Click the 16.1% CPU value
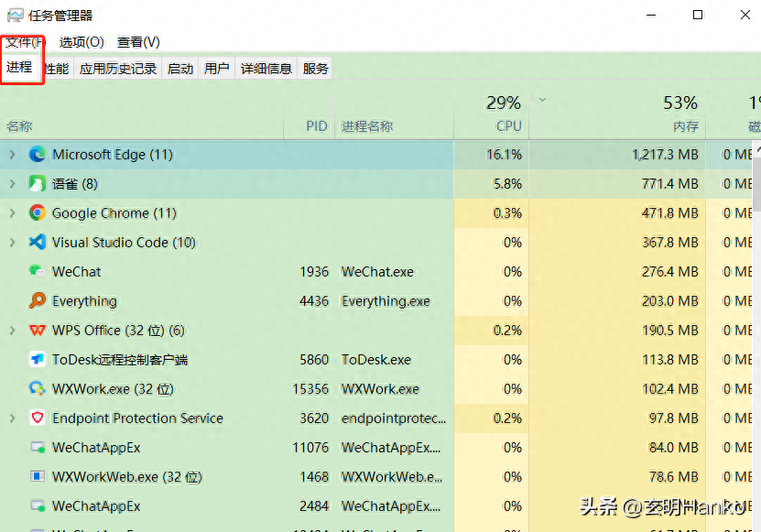This screenshot has height=532, width=761. [505, 155]
